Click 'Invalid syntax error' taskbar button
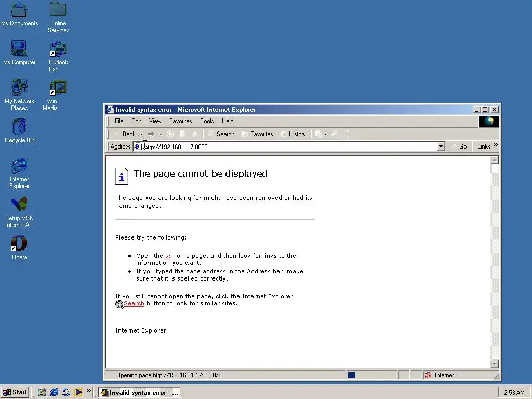This screenshot has width=532, height=399. (x=139, y=393)
